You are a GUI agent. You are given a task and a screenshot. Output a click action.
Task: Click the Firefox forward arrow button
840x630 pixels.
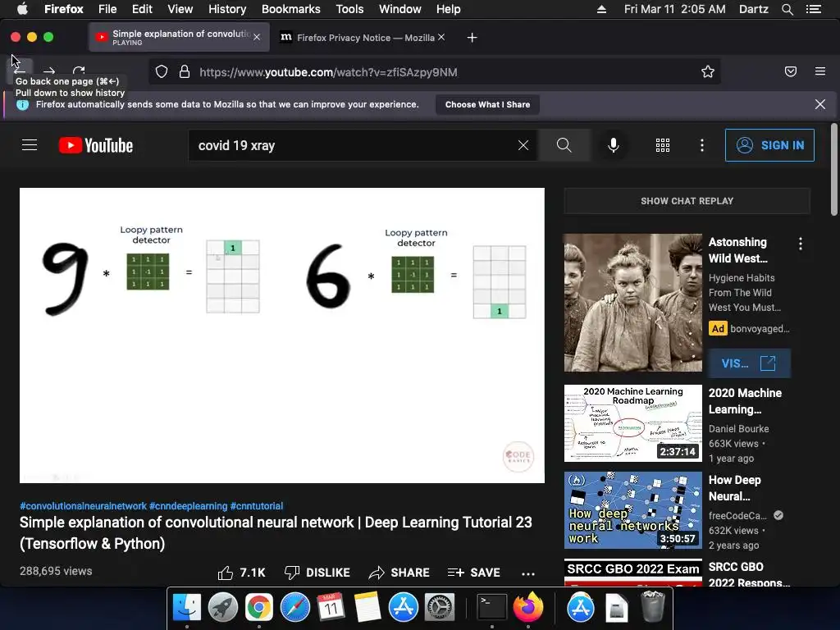pyautogui.click(x=49, y=71)
